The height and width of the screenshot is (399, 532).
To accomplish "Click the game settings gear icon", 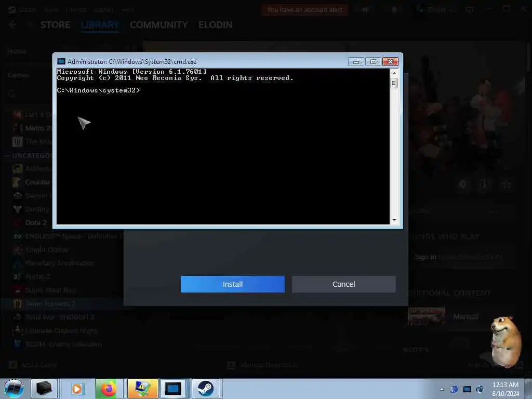I will click(x=463, y=184).
